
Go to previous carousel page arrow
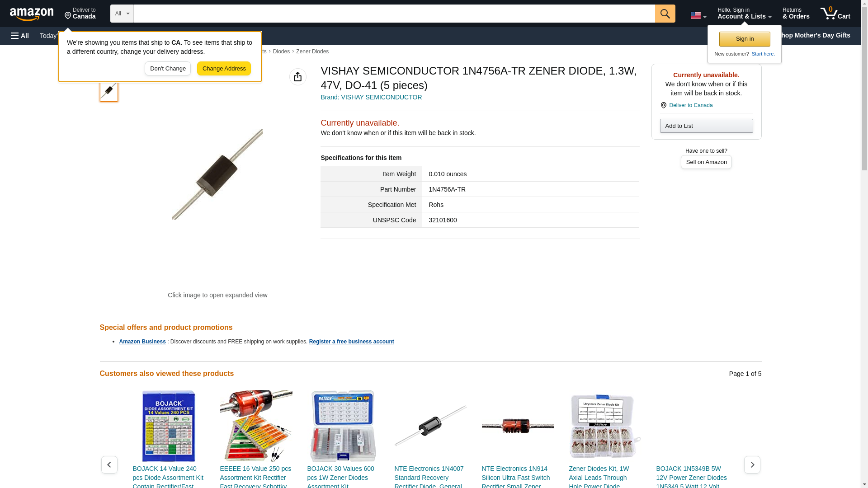coord(109,465)
